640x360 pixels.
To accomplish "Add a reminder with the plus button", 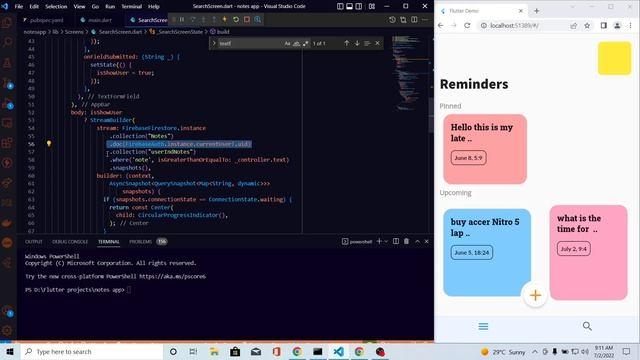I will click(x=535, y=295).
